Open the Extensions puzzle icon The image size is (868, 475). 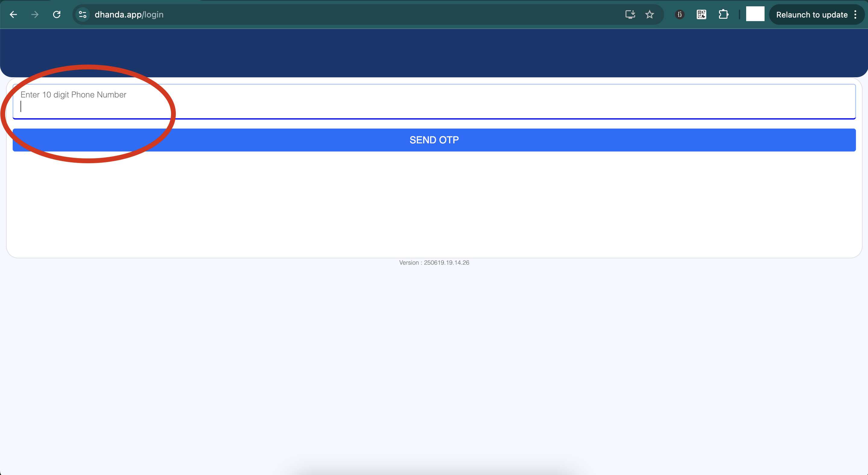click(x=724, y=14)
